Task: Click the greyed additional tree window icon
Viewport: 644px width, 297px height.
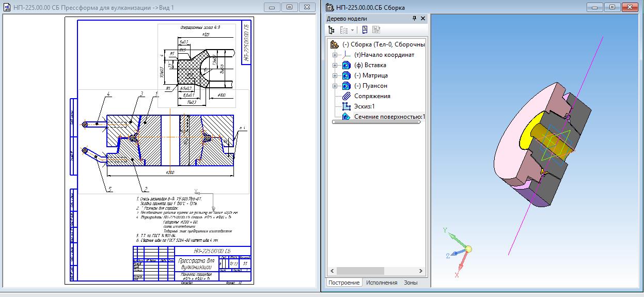Action: (x=376, y=30)
